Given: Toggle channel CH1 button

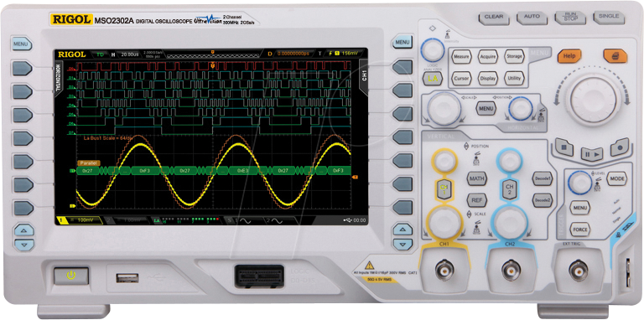Looking at the screenshot, I should tap(444, 189).
